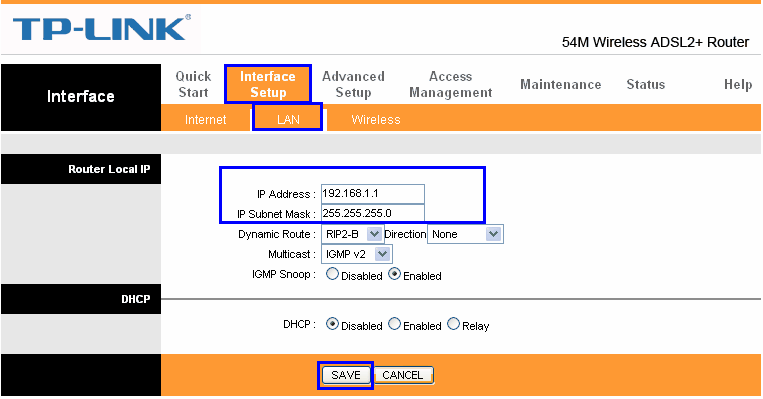Screen dimensions: 763x399
Task: Open the Advanced Setup tab
Action: (x=353, y=84)
